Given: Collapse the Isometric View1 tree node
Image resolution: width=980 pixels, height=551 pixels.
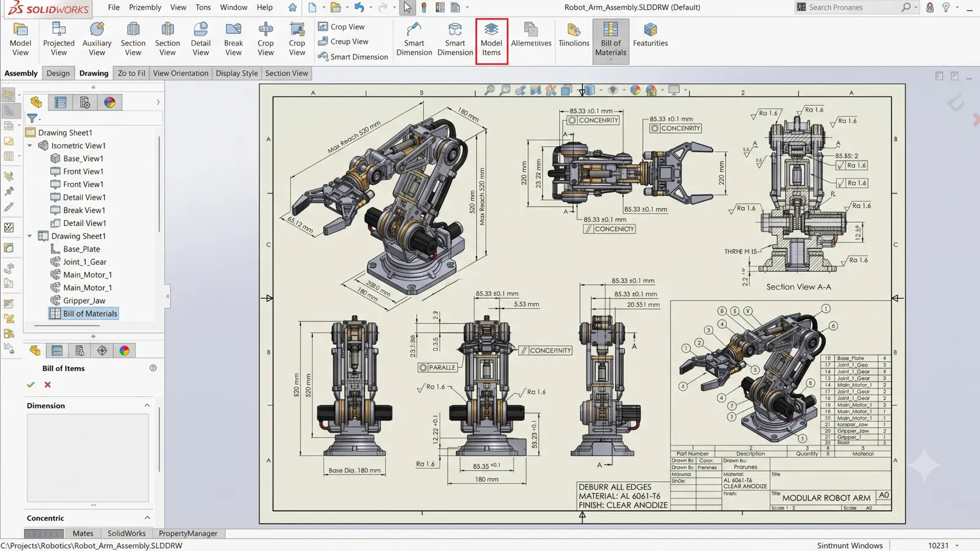Looking at the screenshot, I should tap(30, 146).
